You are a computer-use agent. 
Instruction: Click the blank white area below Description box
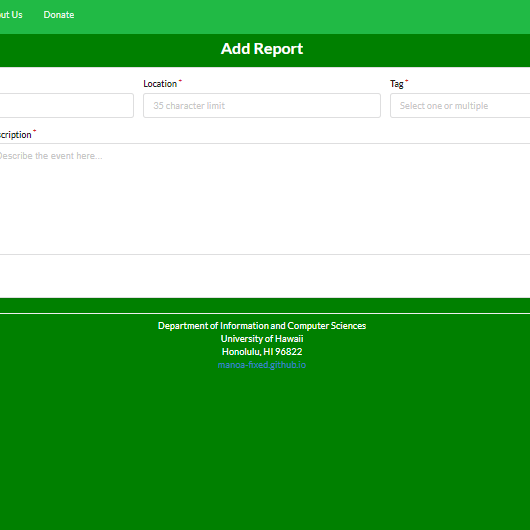coord(265,276)
